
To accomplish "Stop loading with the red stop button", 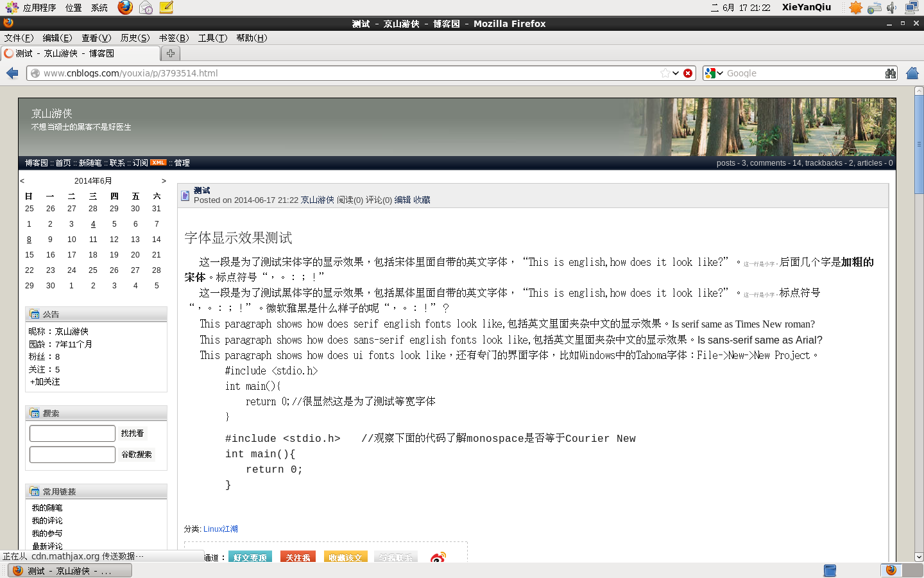I will (x=688, y=73).
